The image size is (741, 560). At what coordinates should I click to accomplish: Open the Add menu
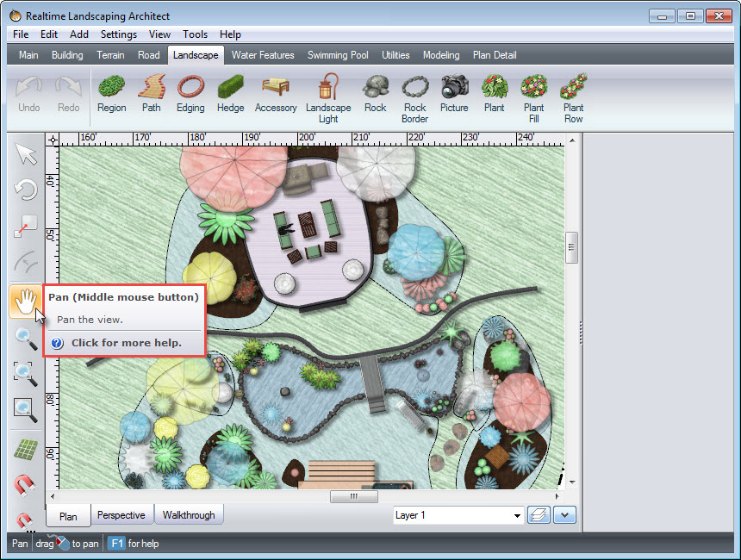click(x=79, y=34)
